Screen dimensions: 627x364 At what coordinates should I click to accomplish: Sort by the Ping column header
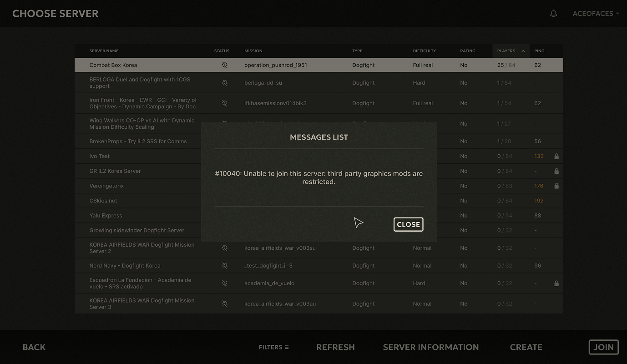[x=539, y=51]
